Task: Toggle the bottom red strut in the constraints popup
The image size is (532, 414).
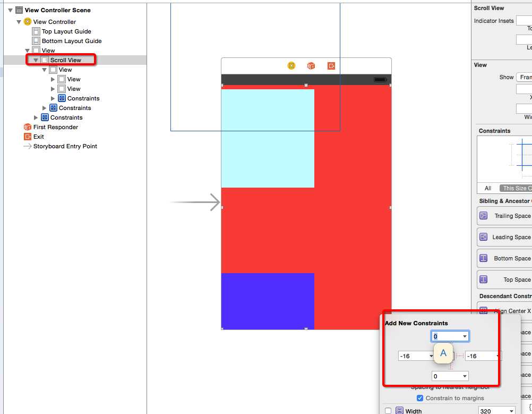Action: (450, 367)
